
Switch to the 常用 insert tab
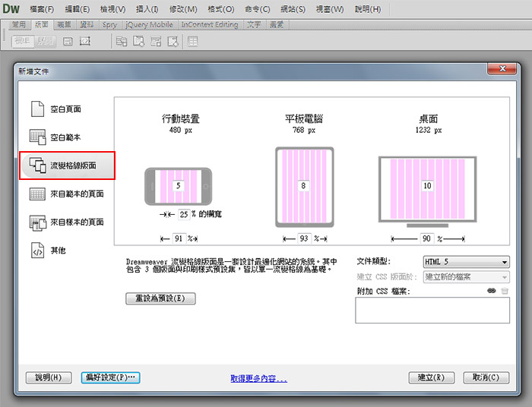click(19, 24)
